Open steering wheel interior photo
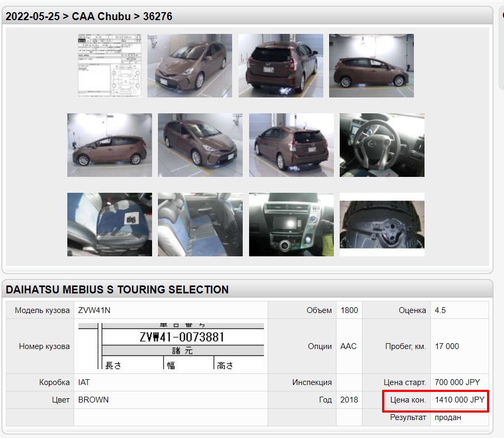The width and height of the screenshot is (504, 438). click(x=382, y=145)
